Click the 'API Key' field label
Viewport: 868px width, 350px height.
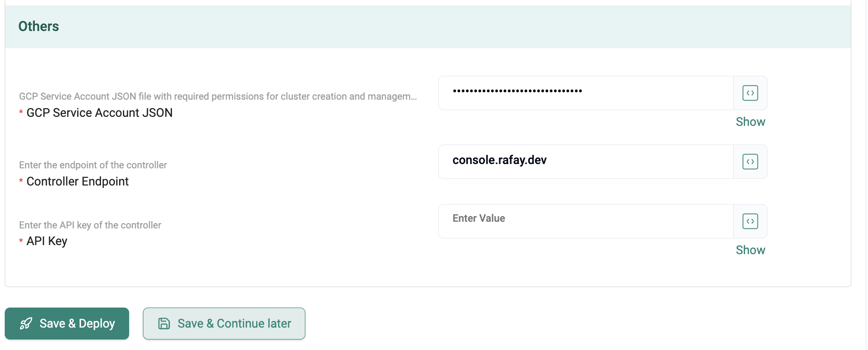pos(47,241)
